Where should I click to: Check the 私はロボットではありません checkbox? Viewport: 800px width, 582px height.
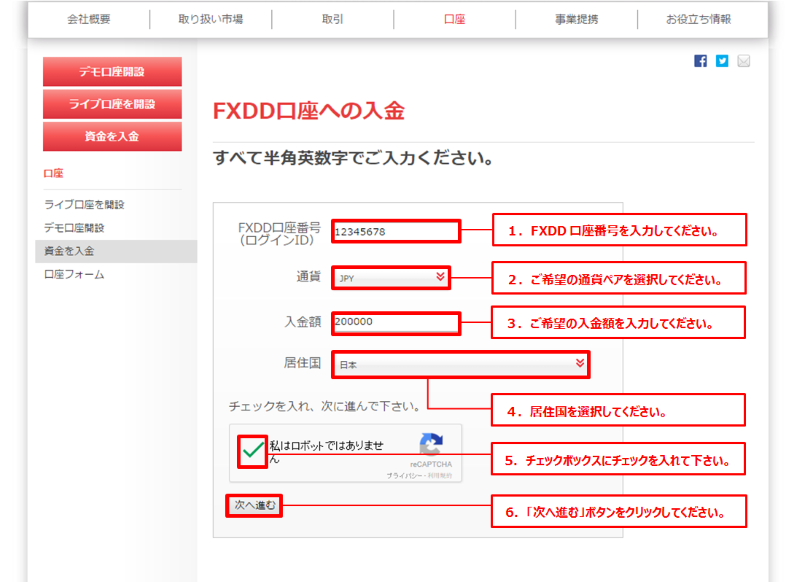pyautogui.click(x=253, y=451)
